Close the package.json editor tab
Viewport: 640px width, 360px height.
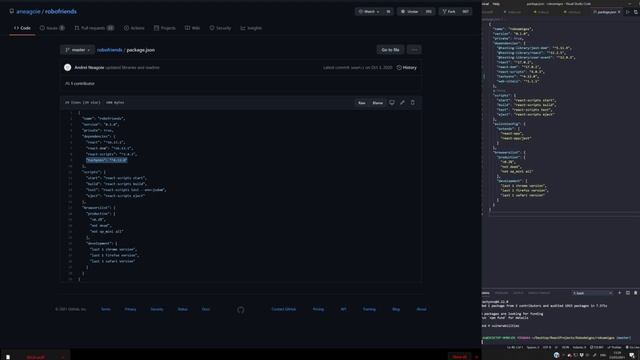tap(619, 12)
